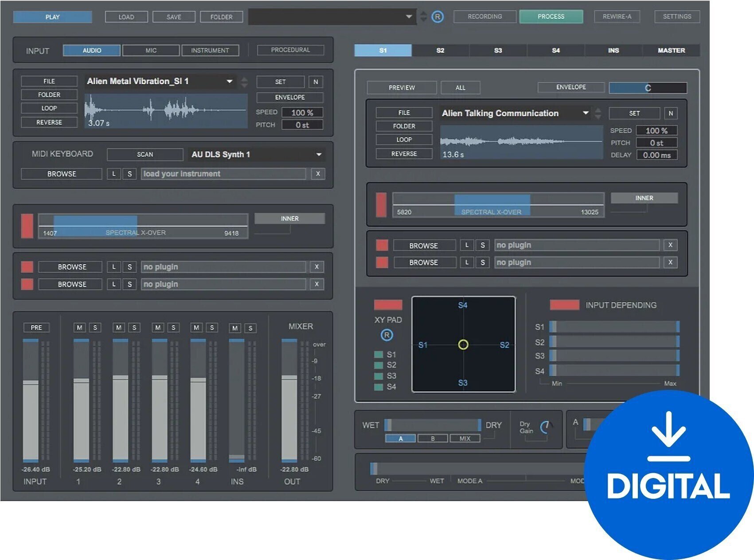This screenshot has height=560, width=754.
Task: Open Alien Talking Communication sample dropdown
Action: coord(516,113)
